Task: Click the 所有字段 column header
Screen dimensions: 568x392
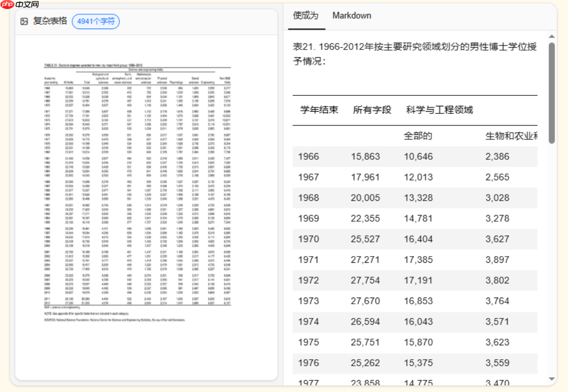Action: pos(372,110)
